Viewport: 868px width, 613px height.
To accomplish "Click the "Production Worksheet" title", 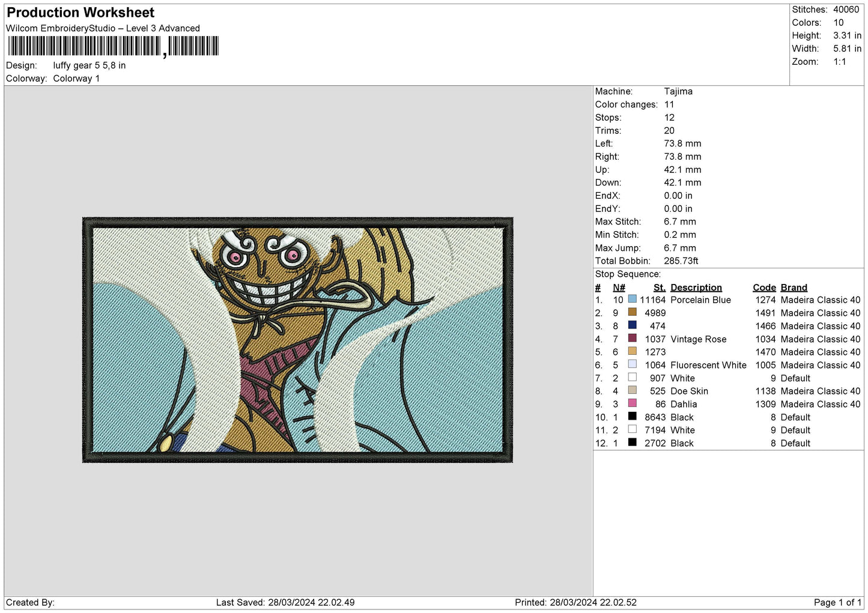I will click(80, 13).
